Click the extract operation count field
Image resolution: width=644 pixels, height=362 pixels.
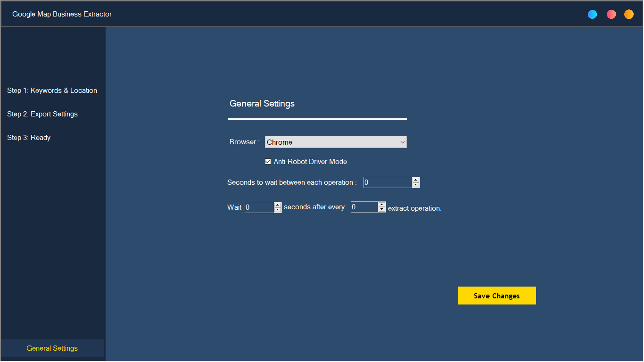(x=364, y=207)
